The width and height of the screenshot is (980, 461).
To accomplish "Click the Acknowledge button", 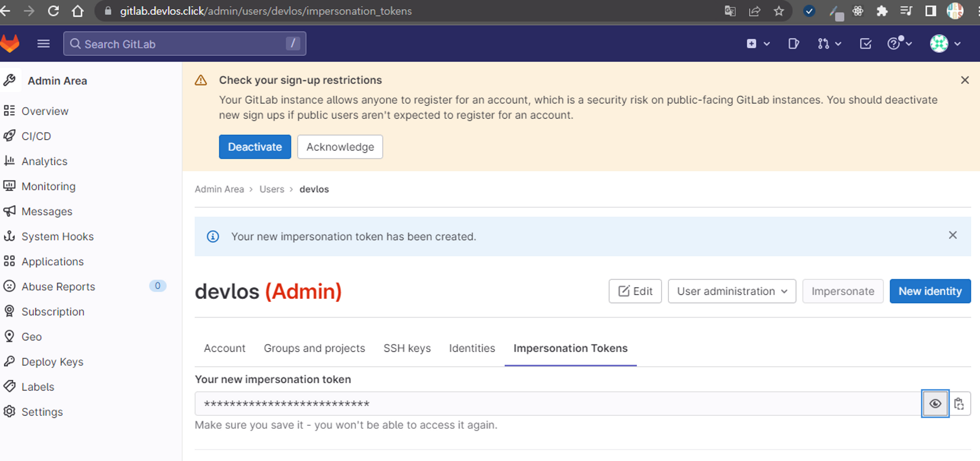I will click(340, 147).
